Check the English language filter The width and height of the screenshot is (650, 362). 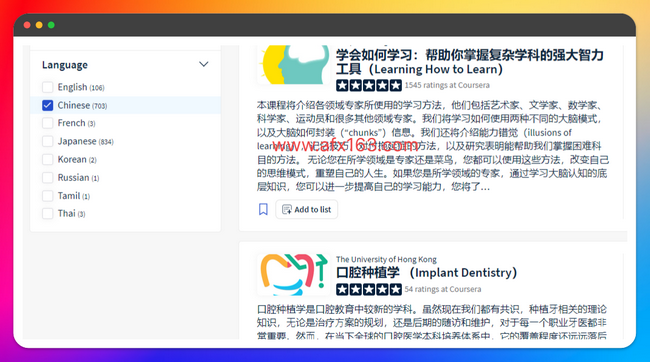click(x=47, y=87)
